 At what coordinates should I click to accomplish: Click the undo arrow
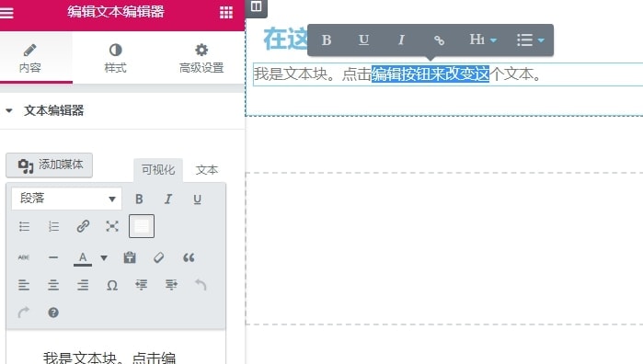click(201, 285)
